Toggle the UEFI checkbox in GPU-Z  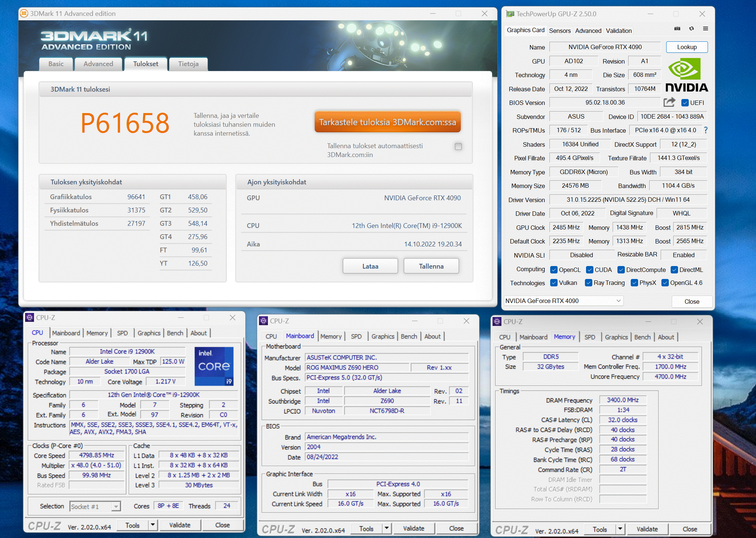pyautogui.click(x=685, y=103)
